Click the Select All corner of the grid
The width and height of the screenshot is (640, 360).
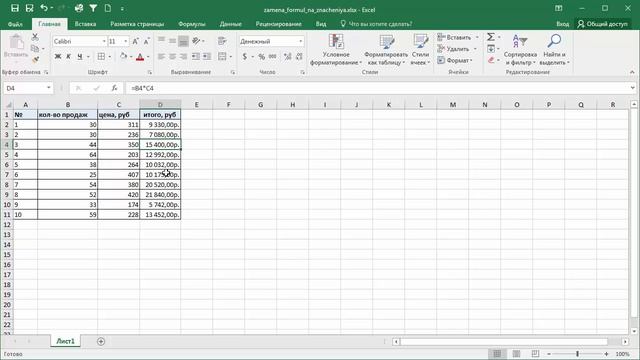8,104
